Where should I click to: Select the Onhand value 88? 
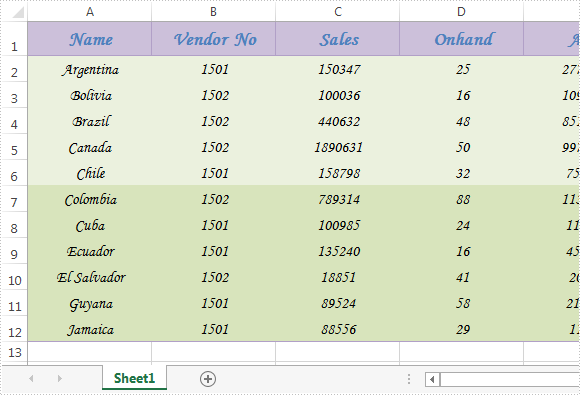[x=462, y=199]
